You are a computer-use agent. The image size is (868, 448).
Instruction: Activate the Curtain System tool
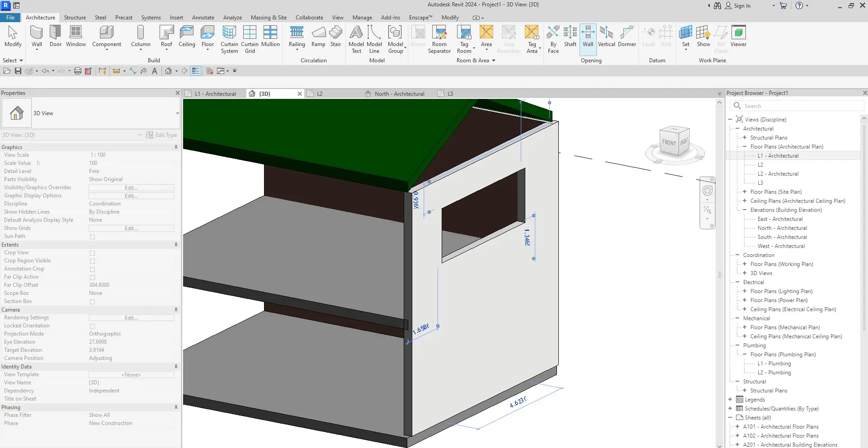coord(229,39)
